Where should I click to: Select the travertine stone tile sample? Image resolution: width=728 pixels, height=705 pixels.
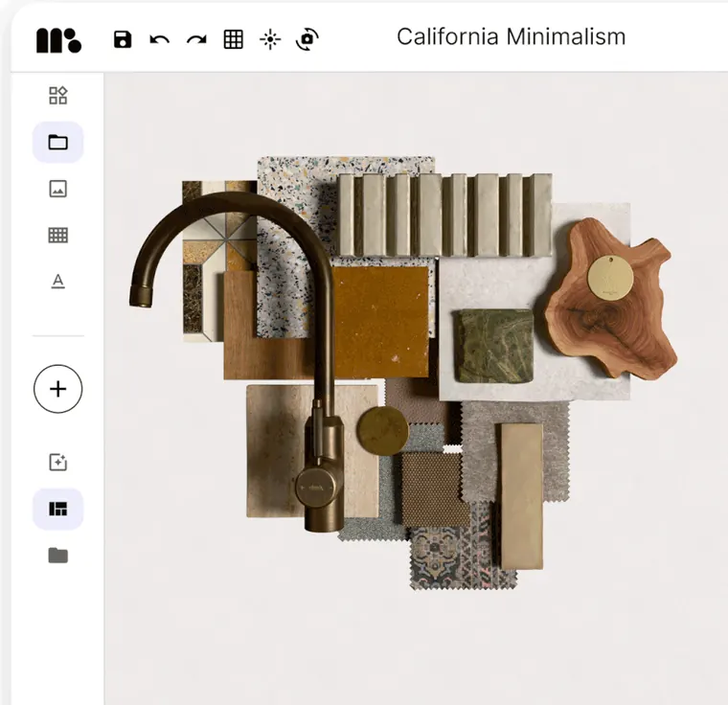274,450
